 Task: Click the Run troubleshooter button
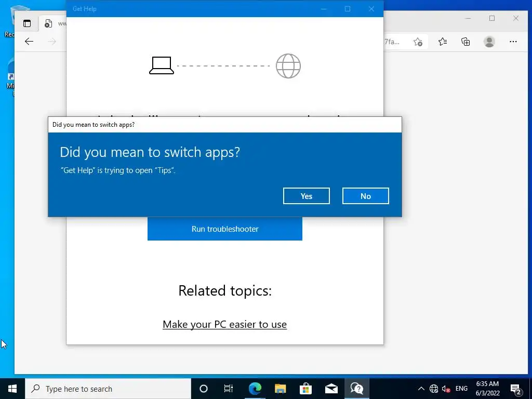[224, 229]
